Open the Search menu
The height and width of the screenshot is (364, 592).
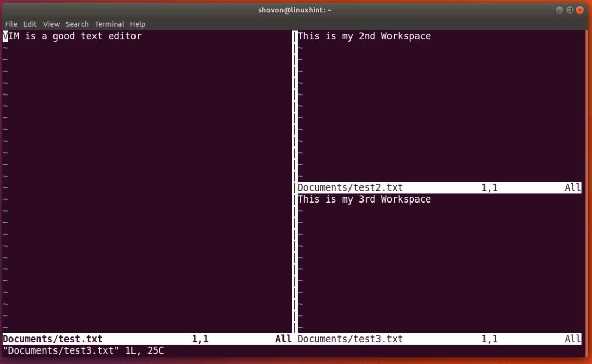(77, 24)
